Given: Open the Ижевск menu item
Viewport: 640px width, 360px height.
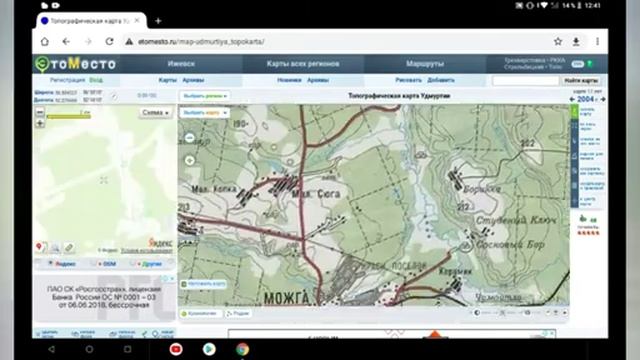Looking at the screenshot, I should tap(181, 64).
